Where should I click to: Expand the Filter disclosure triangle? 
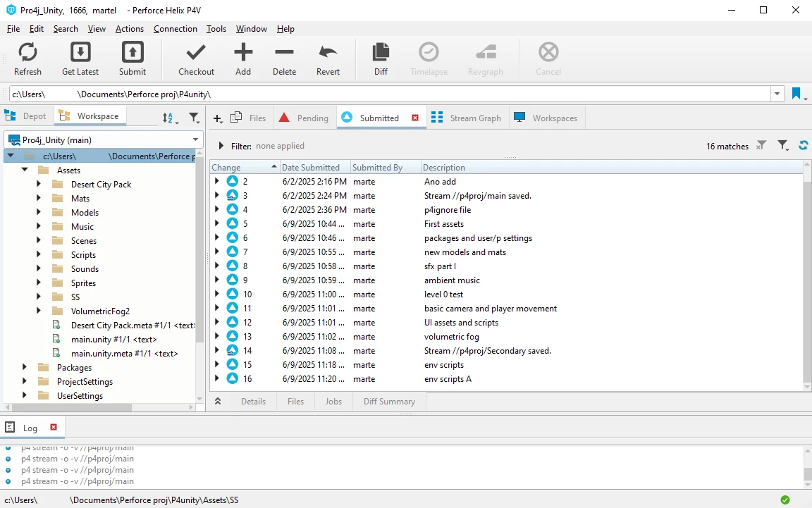point(221,146)
